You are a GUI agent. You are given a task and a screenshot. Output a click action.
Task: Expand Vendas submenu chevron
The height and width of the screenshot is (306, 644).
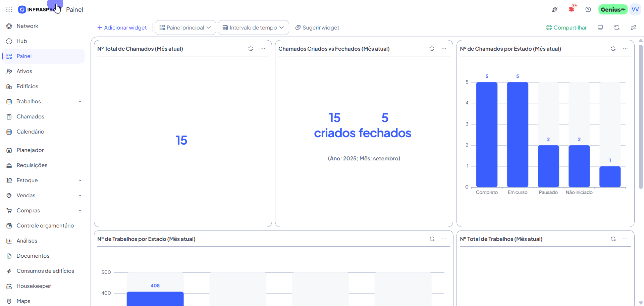(x=80, y=195)
